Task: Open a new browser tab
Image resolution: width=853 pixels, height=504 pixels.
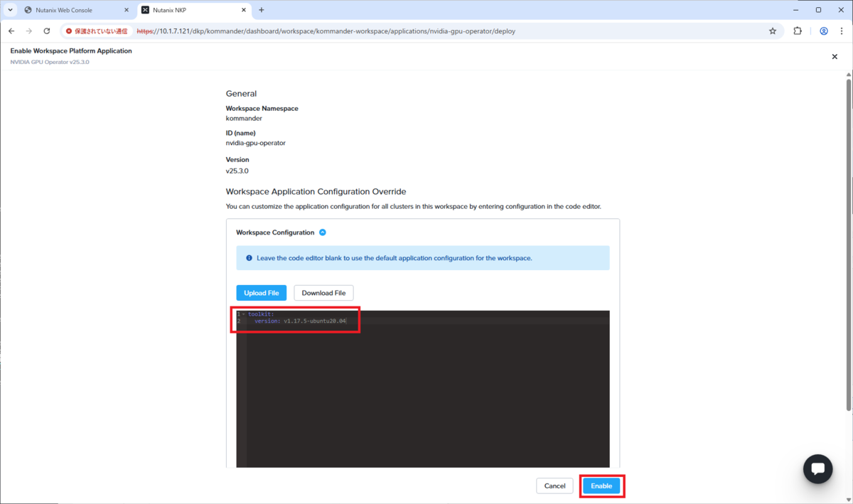Action: pyautogui.click(x=262, y=10)
